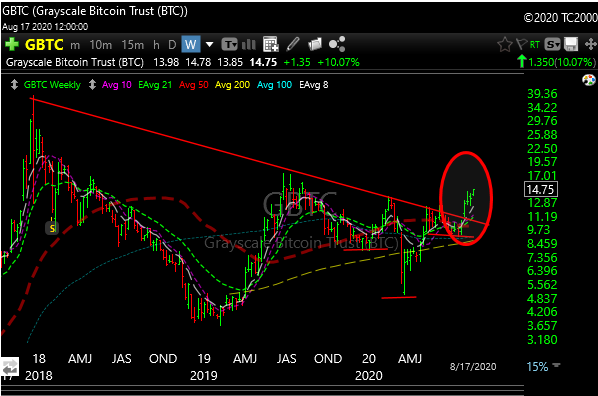This screenshot has height=396, width=598.
Task: Click arrows beside GBTC Weekly legend
Action: pos(14,85)
